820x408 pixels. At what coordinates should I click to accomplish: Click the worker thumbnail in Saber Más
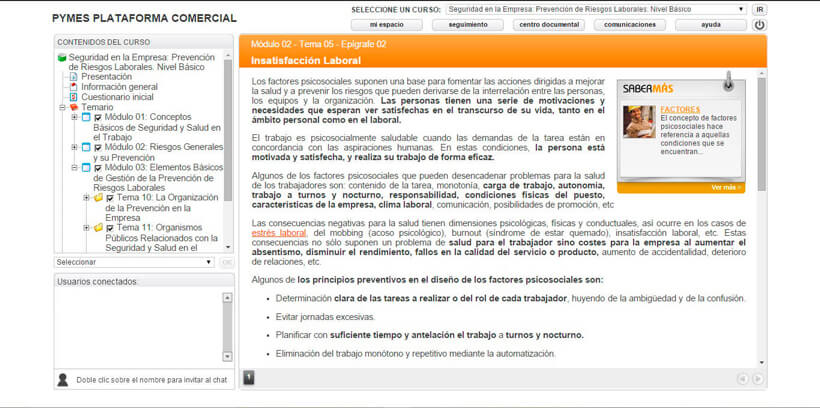tap(639, 122)
